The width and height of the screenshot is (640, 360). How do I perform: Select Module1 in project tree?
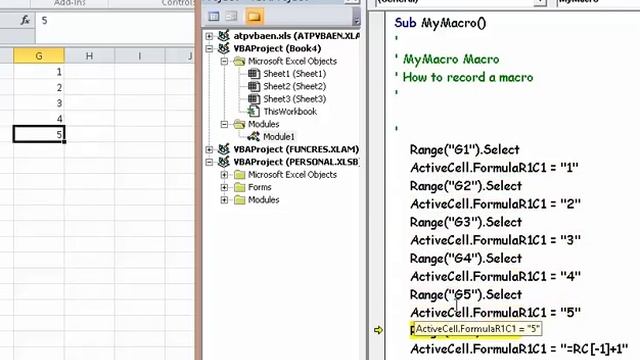pyautogui.click(x=279, y=137)
